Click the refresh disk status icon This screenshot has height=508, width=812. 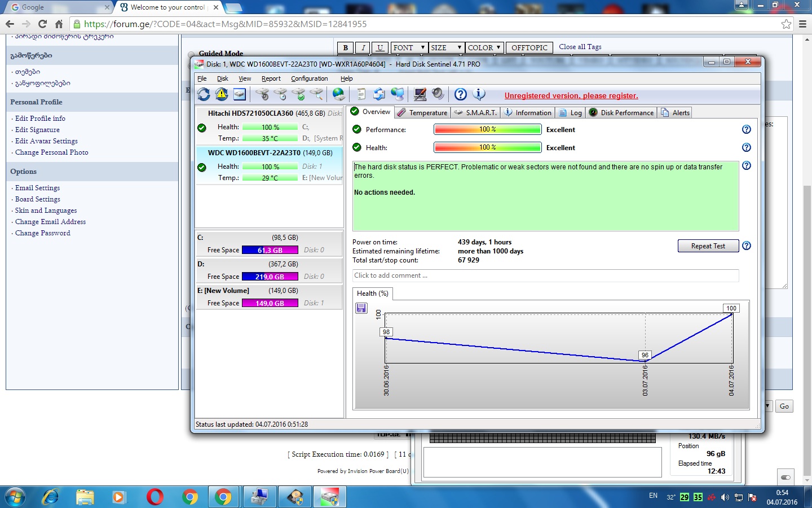click(204, 94)
